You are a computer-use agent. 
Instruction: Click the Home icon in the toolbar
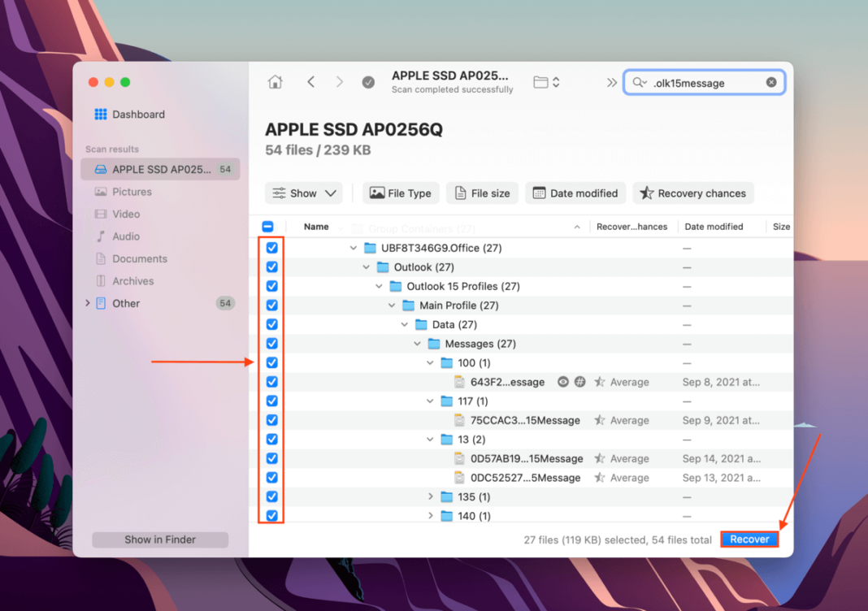pos(275,82)
